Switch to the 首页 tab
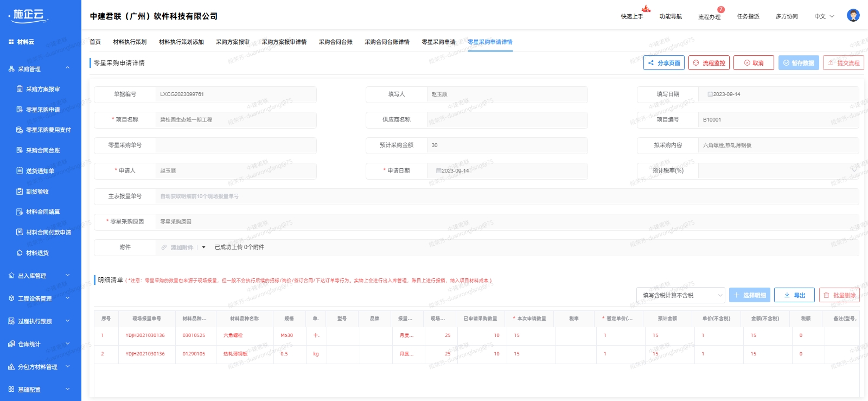The height and width of the screenshot is (401, 868). (95, 42)
